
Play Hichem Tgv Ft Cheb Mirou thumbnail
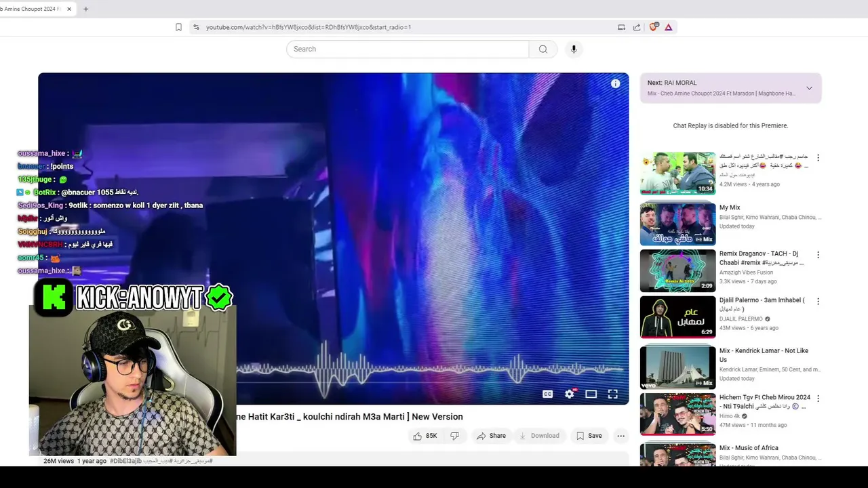pyautogui.click(x=677, y=414)
